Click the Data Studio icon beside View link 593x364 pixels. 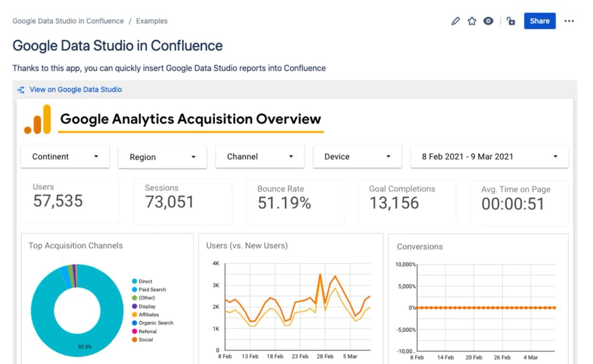click(20, 89)
